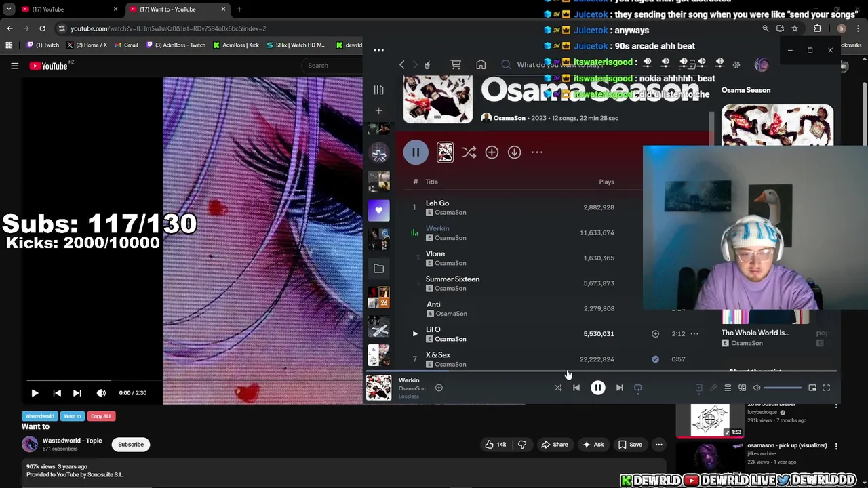868x488 pixels.
Task: Open the Spotify shopping cart icon
Action: [456, 65]
